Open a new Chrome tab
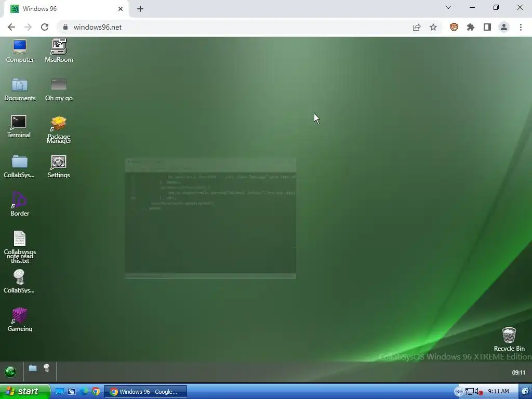This screenshot has width=532, height=399. tap(140, 9)
